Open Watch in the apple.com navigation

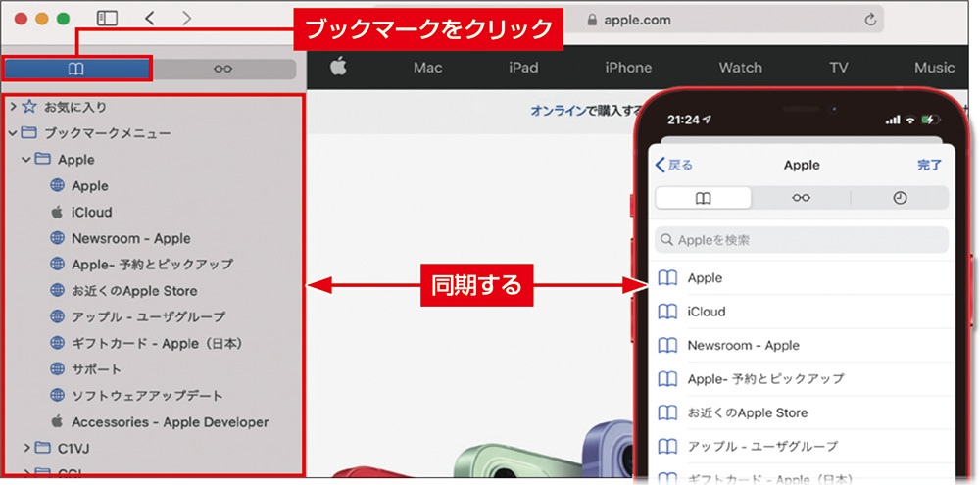tap(741, 68)
